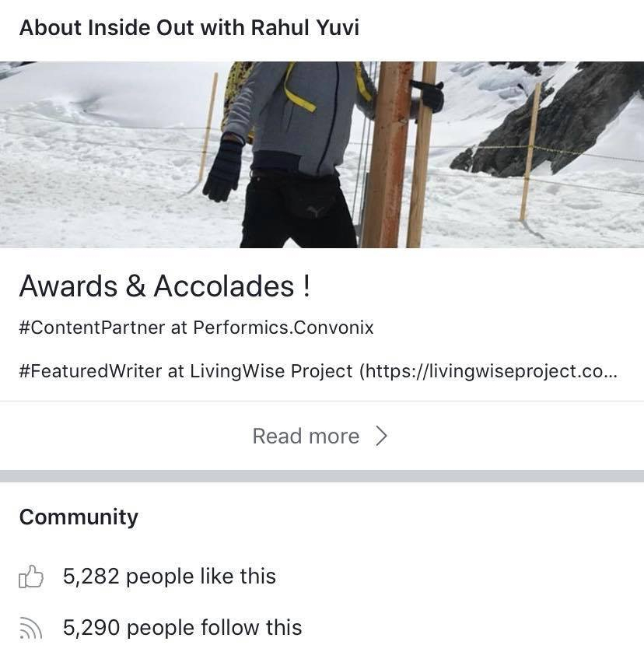The image size is (644, 666).
Task: Click the Awards & Accolades heading
Action: (x=164, y=286)
